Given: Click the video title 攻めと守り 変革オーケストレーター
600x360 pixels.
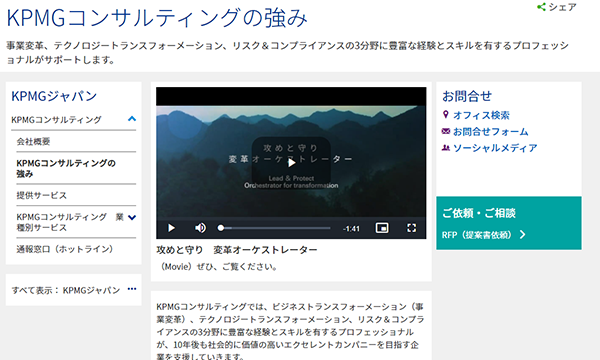Looking at the screenshot, I should (237, 250).
